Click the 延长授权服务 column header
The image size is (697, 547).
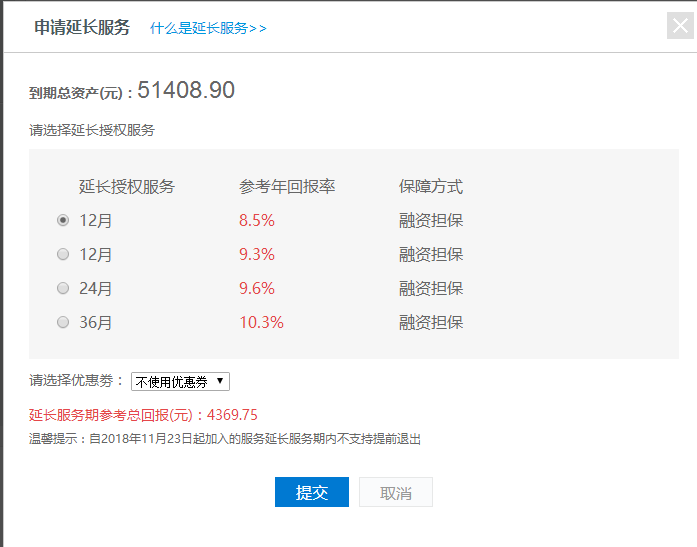127,187
